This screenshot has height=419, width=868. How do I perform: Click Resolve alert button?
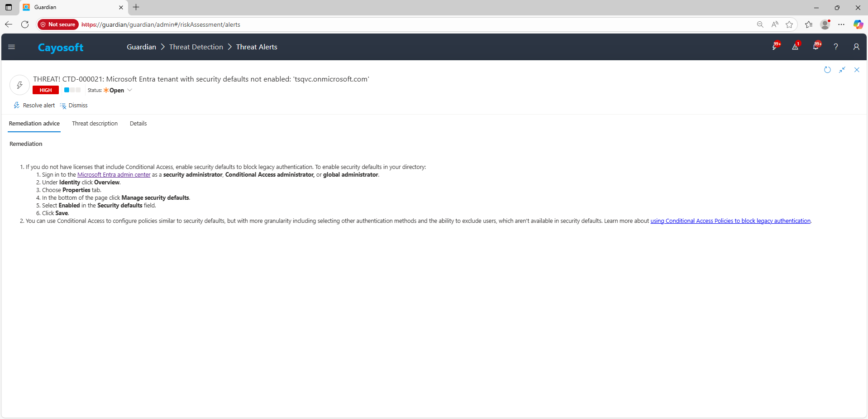pos(34,106)
